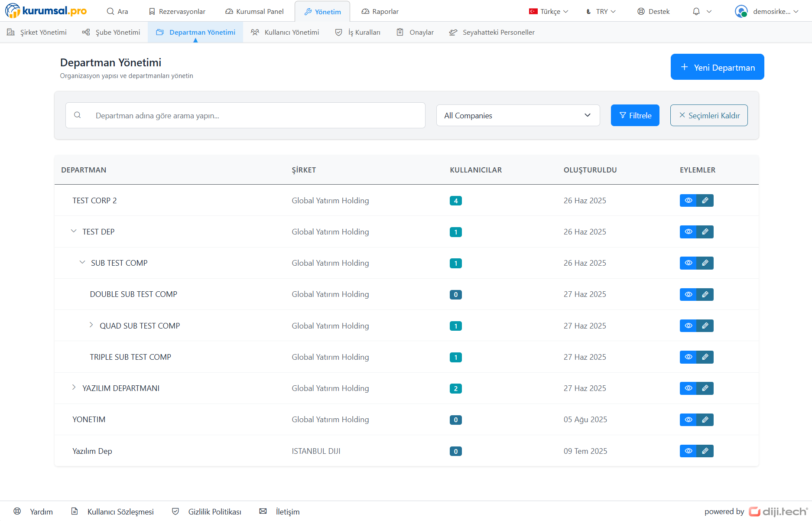View DOUBLE SUB TEST COMP details (eye icon)
This screenshot has width=812, height=521.
[688, 294]
